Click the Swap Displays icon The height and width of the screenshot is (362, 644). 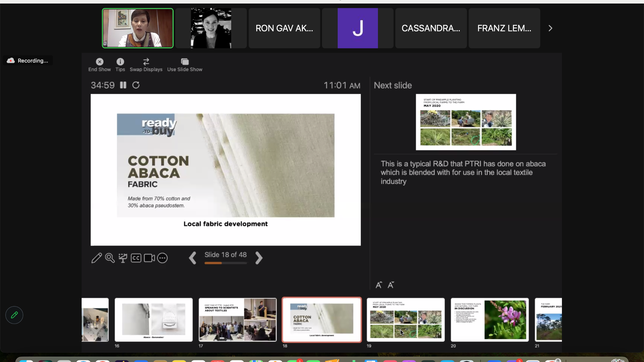coord(146,62)
